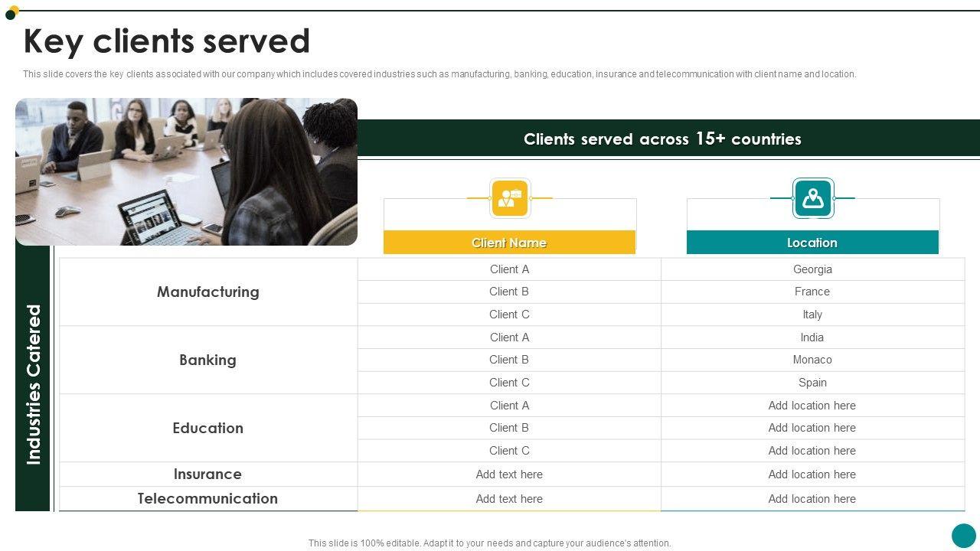Click "Add text here" in the Telecommunication row

click(x=509, y=499)
